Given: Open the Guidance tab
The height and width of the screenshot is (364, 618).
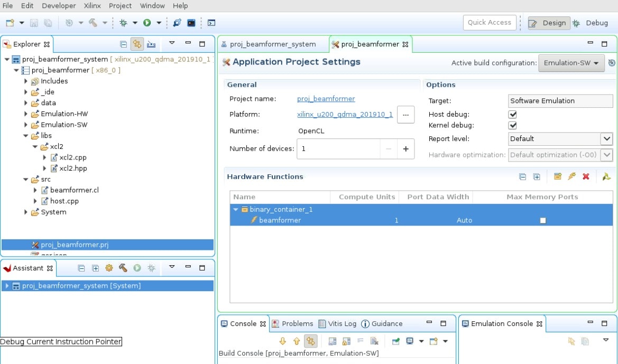Looking at the screenshot, I should coord(382,323).
